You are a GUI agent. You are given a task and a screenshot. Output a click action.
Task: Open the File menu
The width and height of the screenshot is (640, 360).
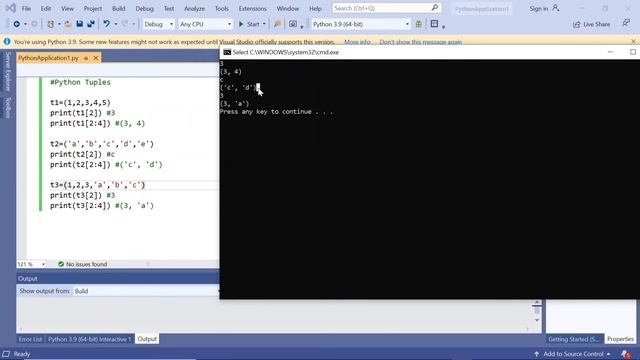[x=26, y=9]
